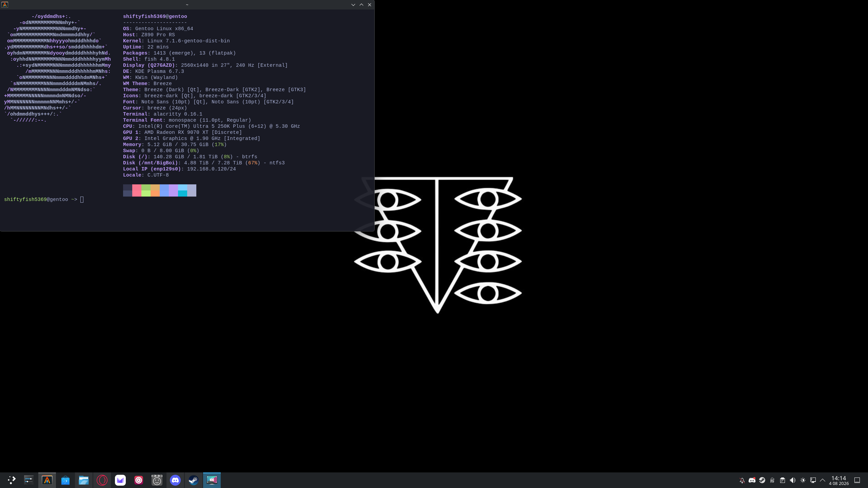Expand hidden system tray icons
Viewport: 868px width, 488px height.
[823, 480]
